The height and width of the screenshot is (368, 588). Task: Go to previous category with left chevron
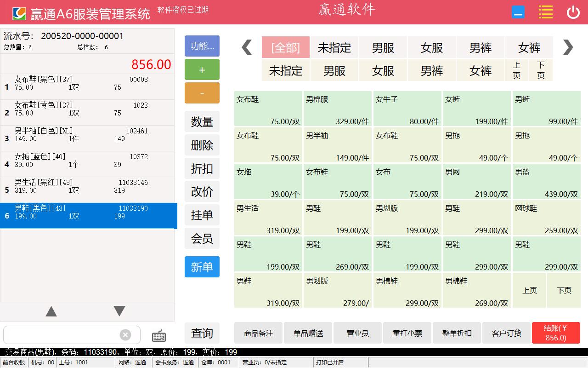(x=247, y=47)
